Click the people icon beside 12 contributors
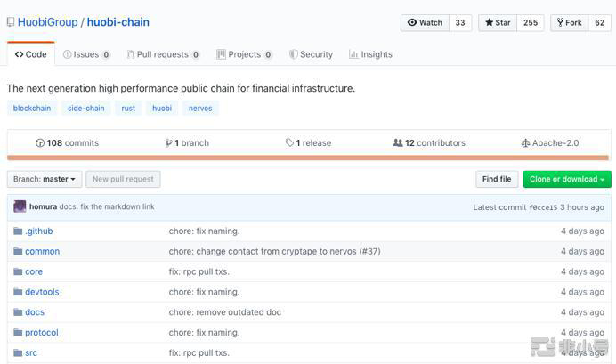The height and width of the screenshot is (364, 616). point(398,143)
